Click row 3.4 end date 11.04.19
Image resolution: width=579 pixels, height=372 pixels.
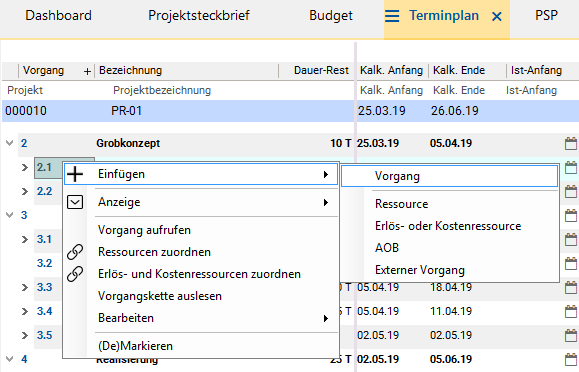pos(451,311)
